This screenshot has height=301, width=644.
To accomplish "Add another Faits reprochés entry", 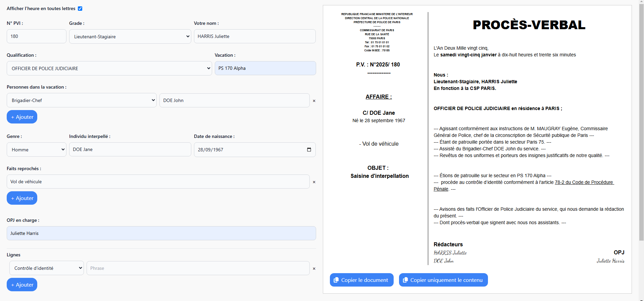I will (22, 198).
